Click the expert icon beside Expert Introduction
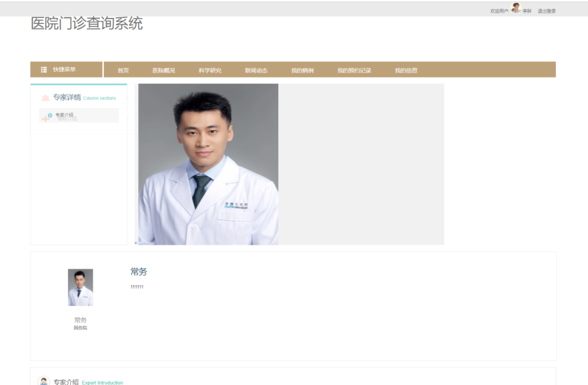This screenshot has width=588, height=385. [44, 381]
